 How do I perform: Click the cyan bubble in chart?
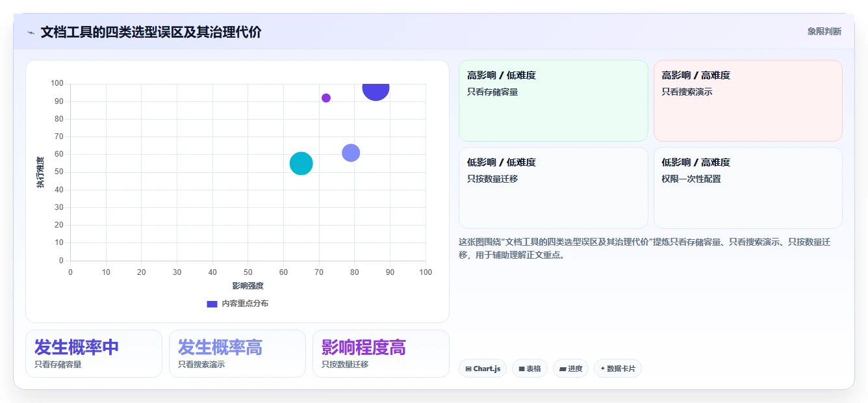point(301,163)
